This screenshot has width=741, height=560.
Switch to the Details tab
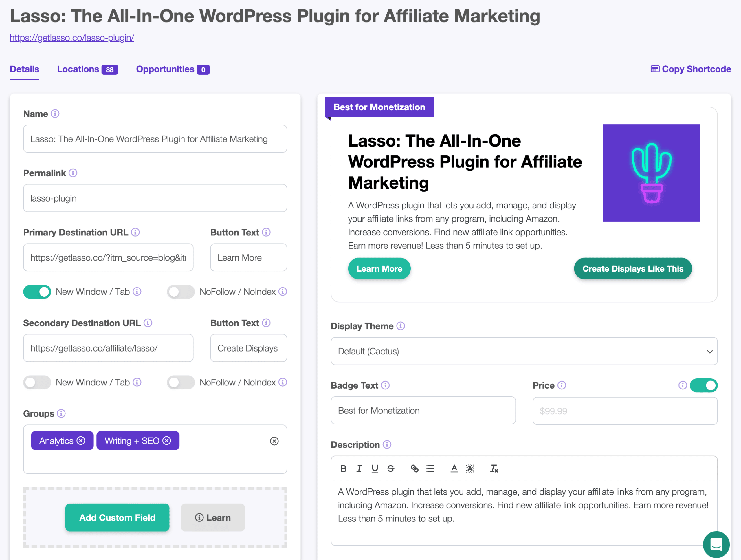[x=24, y=69]
